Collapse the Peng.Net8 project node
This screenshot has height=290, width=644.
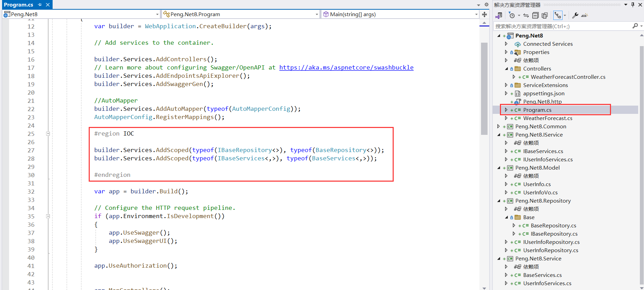coord(499,36)
